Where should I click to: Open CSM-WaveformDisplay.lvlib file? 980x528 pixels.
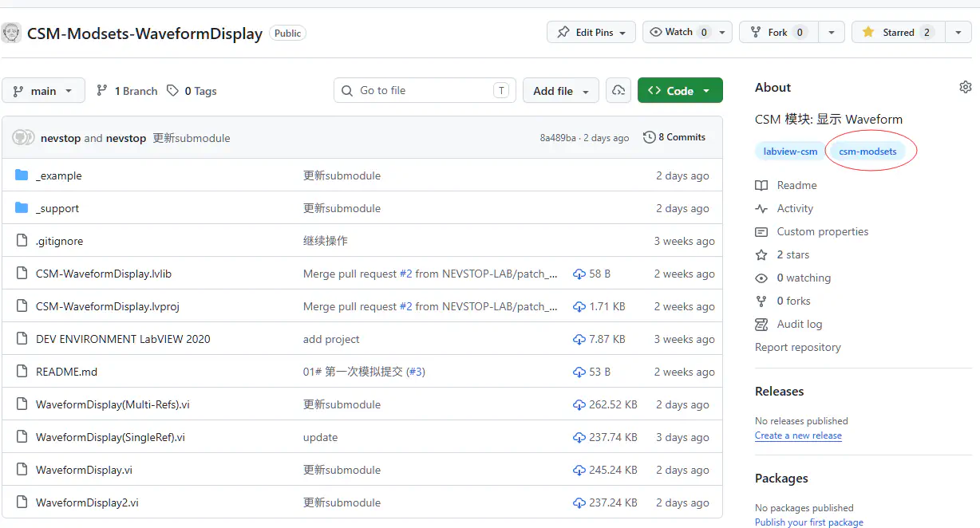[x=104, y=274]
